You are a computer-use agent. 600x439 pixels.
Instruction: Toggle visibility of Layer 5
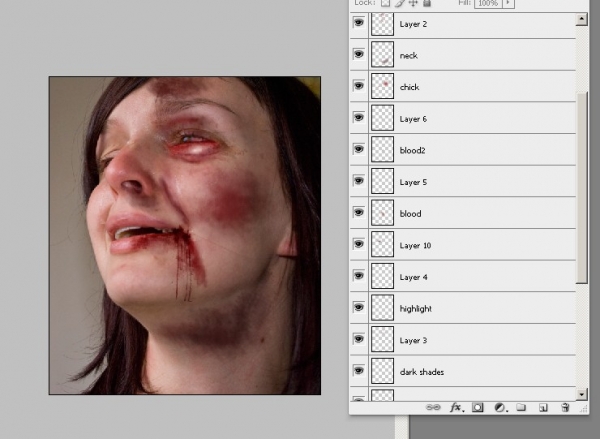tap(359, 181)
